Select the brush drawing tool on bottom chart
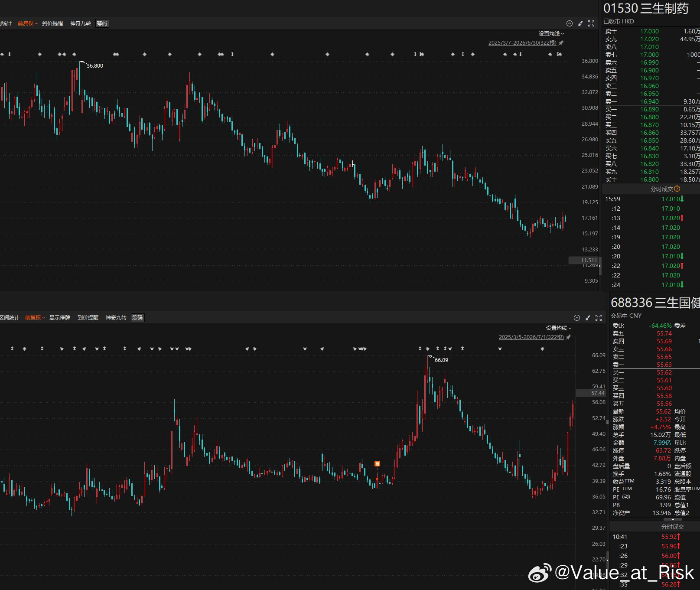This screenshot has height=590, width=700. click(x=588, y=318)
